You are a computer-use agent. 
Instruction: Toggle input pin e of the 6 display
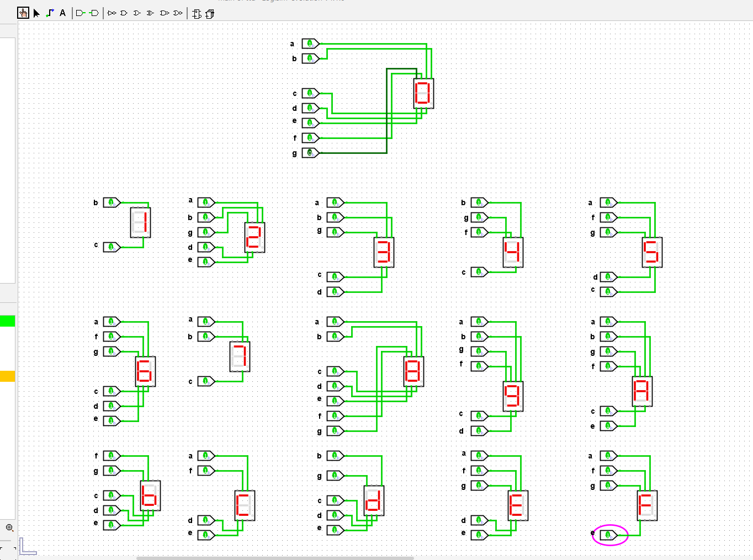coord(112,421)
